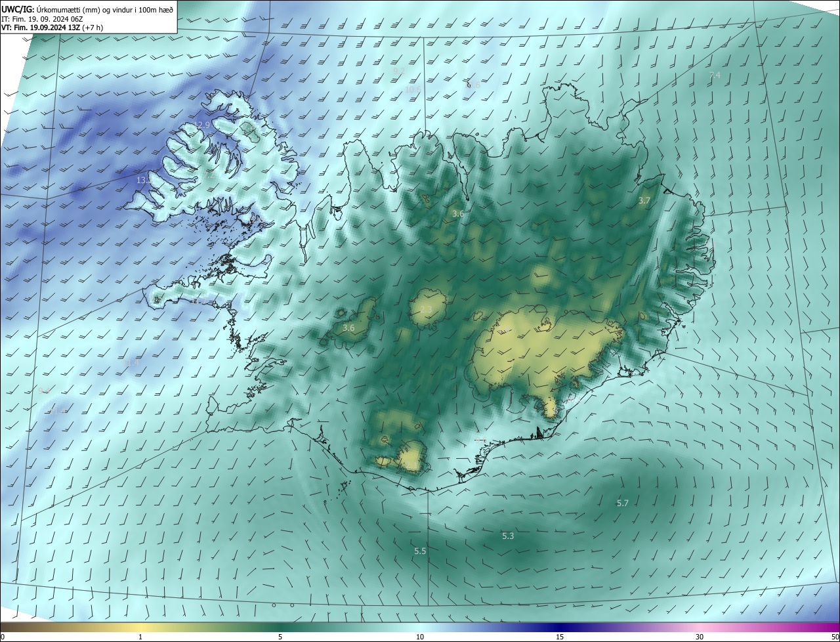The height and width of the screenshot is (642, 840).
Task: Click the '5' tick on the color scale
Action: click(x=280, y=637)
